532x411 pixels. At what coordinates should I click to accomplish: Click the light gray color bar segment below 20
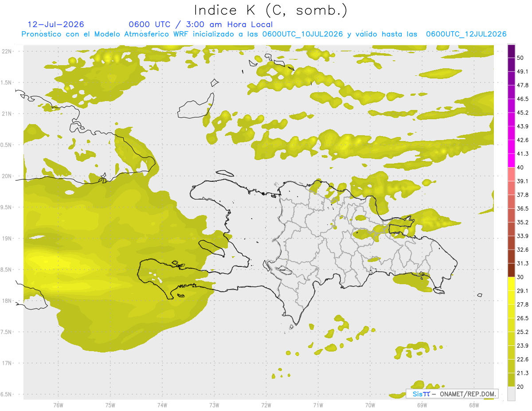tap(511, 394)
